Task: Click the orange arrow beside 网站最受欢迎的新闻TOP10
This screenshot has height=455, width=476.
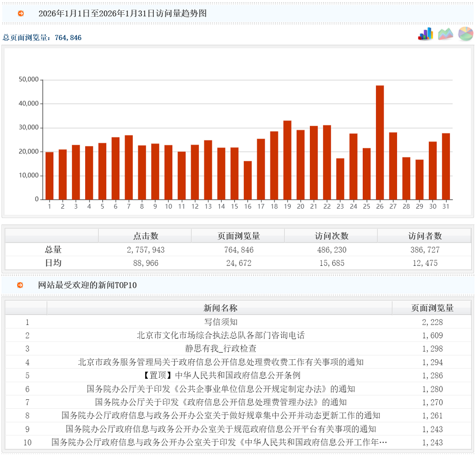Action: pyautogui.click(x=20, y=285)
